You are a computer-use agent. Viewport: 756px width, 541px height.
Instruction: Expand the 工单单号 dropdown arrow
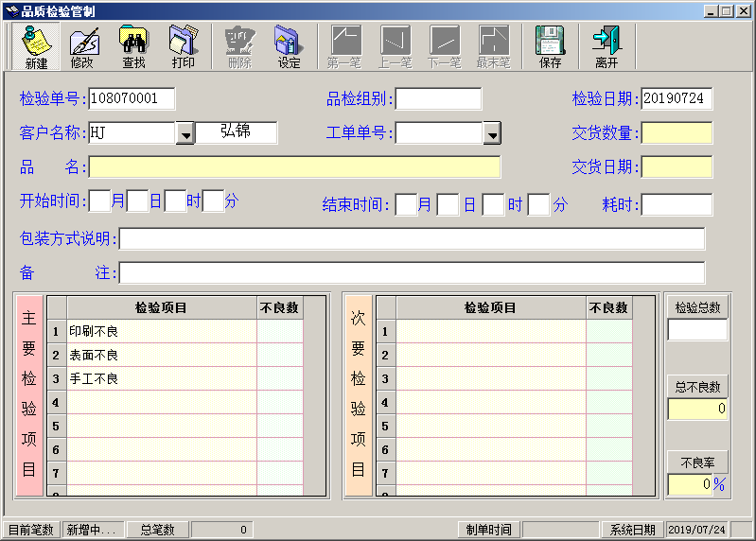[492, 133]
